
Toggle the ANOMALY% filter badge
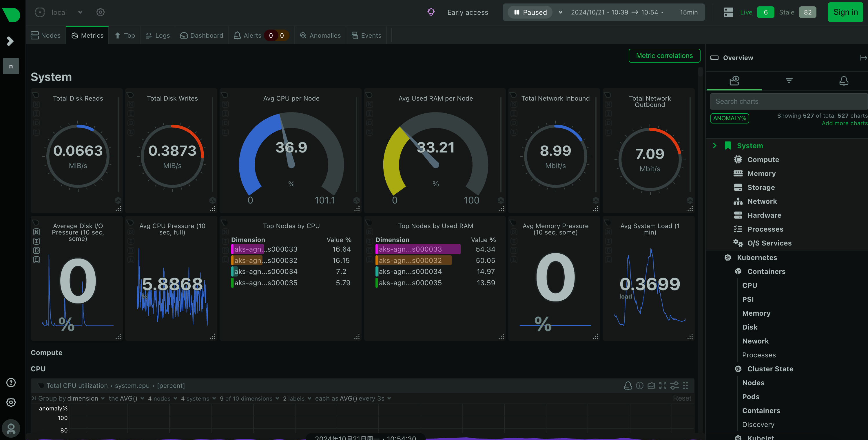[x=730, y=118]
